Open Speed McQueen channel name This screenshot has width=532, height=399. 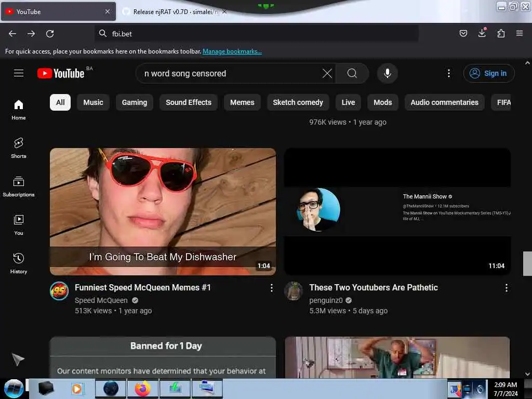(101, 300)
